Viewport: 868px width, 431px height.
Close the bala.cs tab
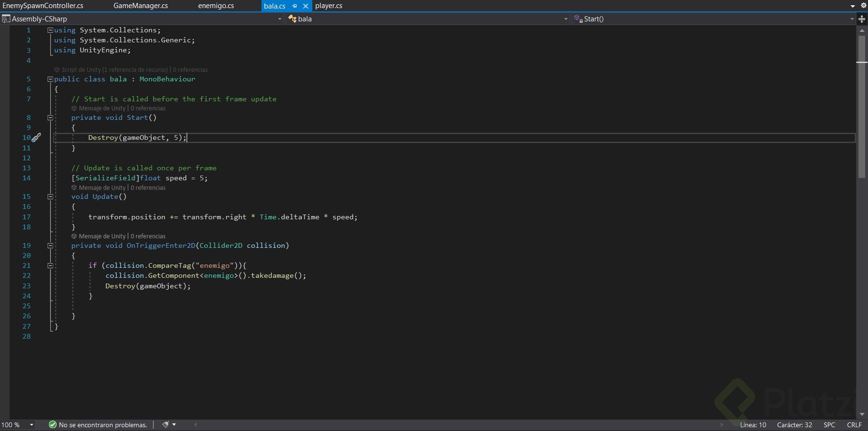point(306,6)
